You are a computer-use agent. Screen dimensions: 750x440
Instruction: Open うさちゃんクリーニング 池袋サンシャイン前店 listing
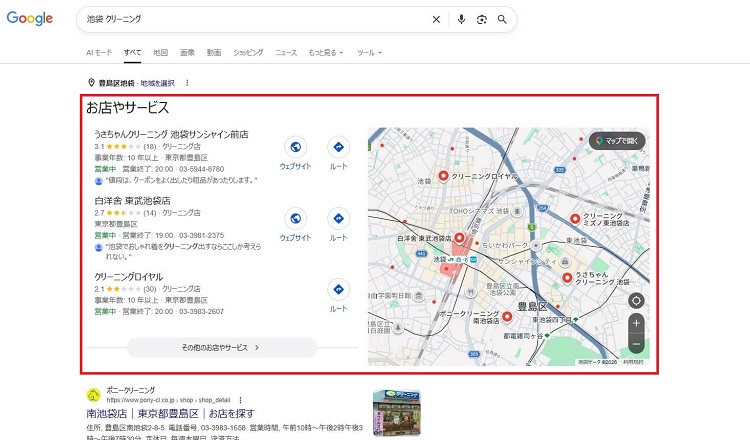(x=171, y=134)
